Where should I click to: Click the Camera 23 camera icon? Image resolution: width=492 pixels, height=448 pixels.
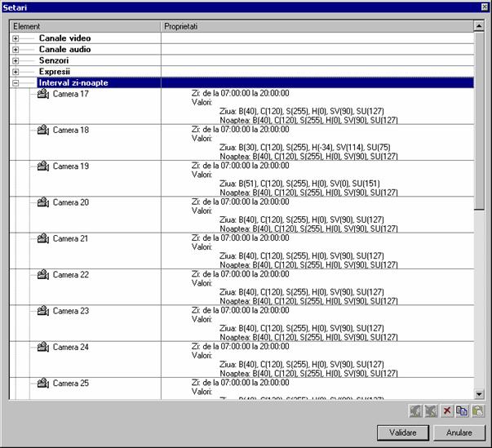click(x=43, y=311)
